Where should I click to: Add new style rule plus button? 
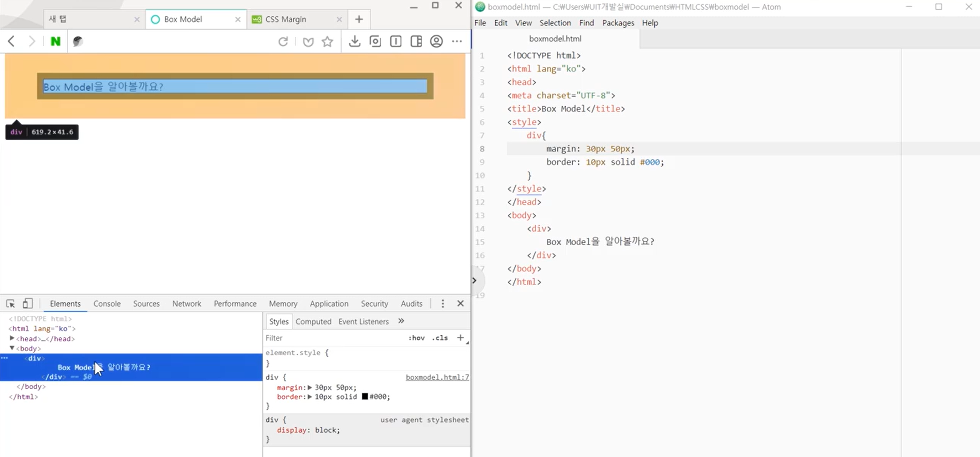click(x=460, y=338)
